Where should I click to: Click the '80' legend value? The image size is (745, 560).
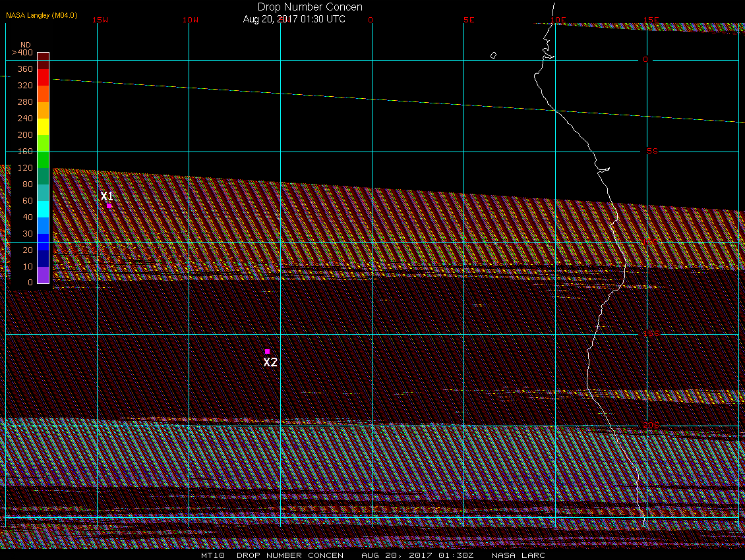pyautogui.click(x=28, y=184)
